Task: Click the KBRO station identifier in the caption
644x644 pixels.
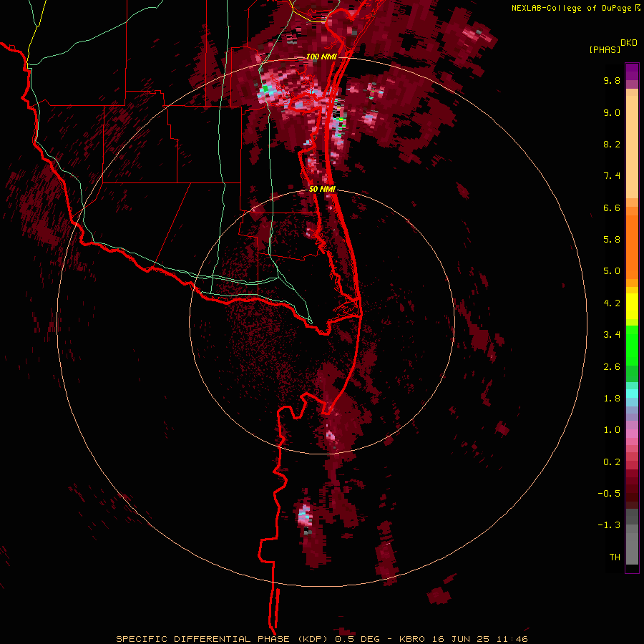Action: [x=413, y=639]
